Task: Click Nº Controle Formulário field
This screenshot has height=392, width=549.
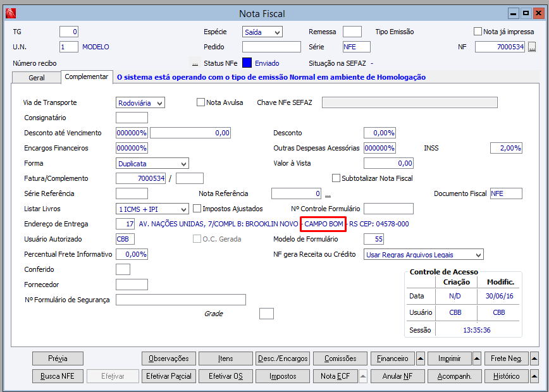Action: coord(388,209)
